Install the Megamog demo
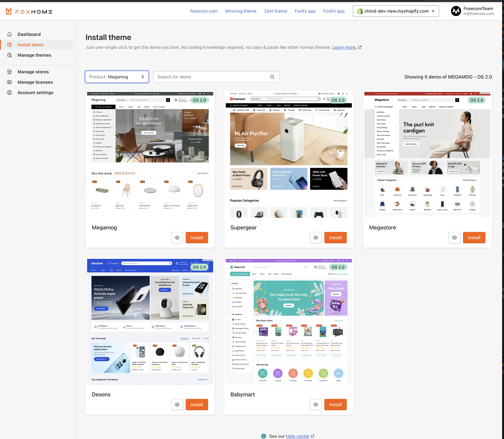 click(197, 238)
